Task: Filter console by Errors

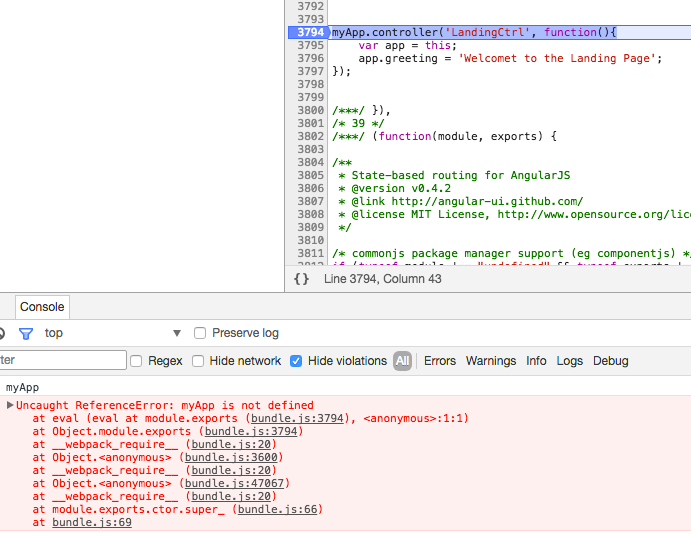Action: coord(440,361)
